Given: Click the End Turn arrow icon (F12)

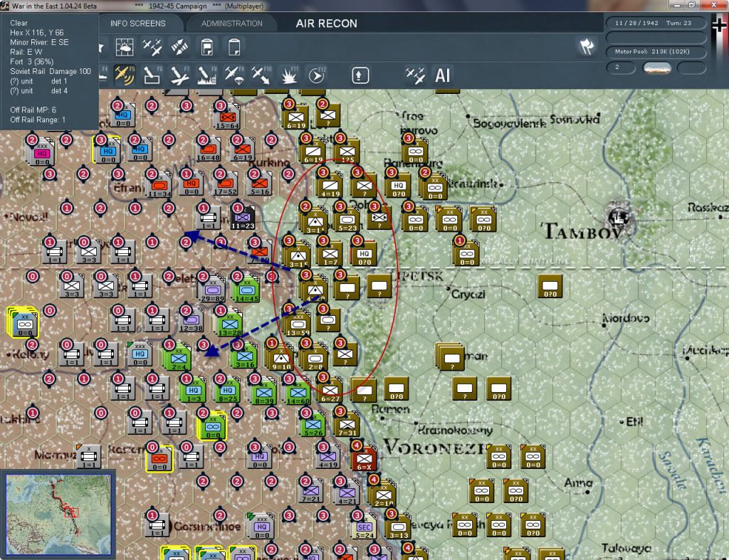Looking at the screenshot, I should (317, 75).
